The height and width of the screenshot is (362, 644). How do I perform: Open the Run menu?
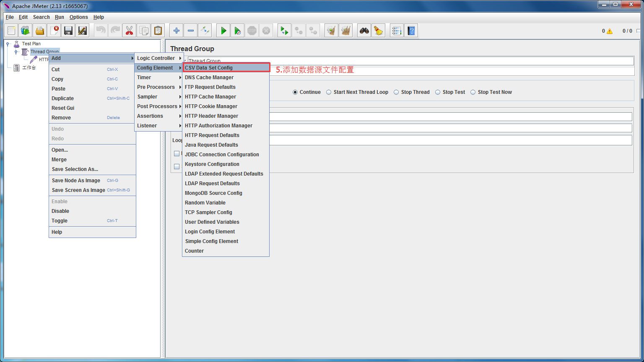click(x=60, y=17)
